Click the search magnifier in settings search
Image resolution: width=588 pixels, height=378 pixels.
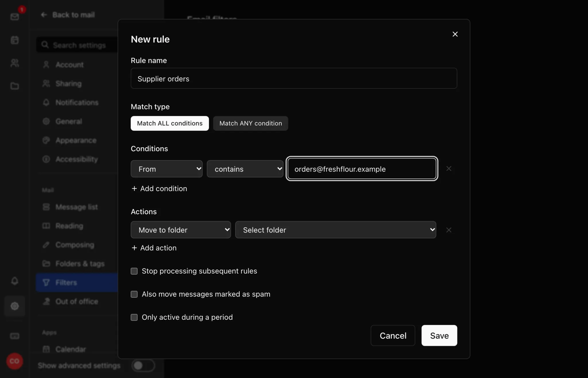tap(45, 45)
